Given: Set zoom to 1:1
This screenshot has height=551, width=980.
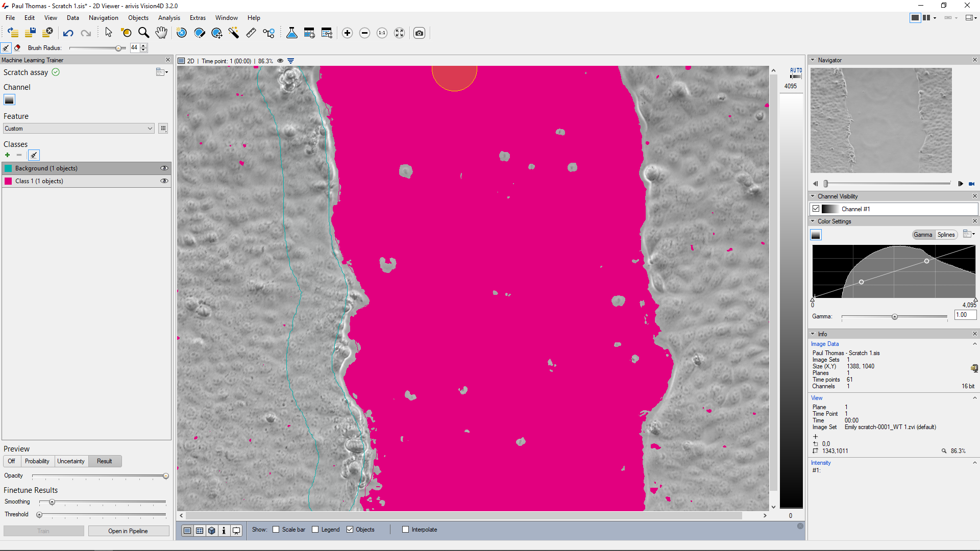Looking at the screenshot, I should click(382, 33).
